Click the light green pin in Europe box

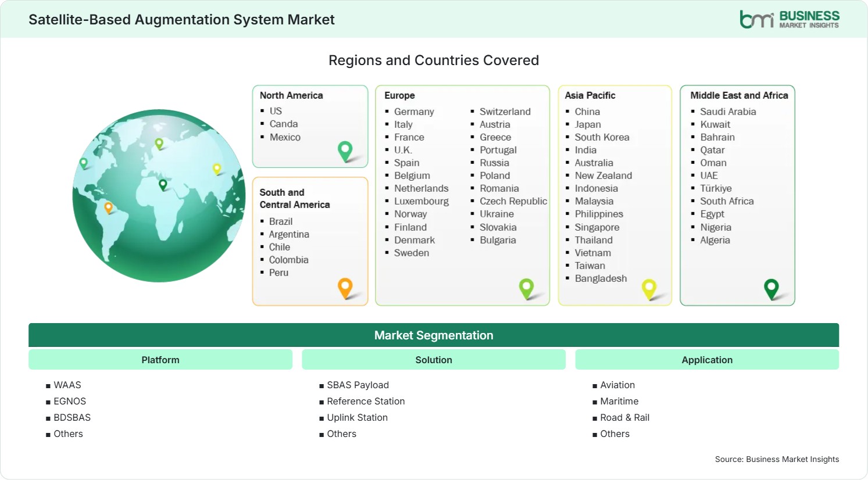point(526,289)
